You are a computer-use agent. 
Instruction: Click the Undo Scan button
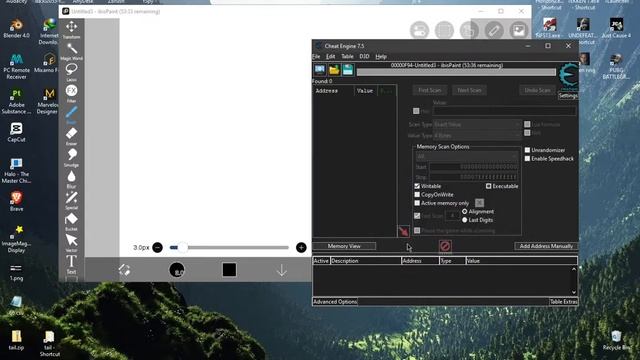(538, 90)
